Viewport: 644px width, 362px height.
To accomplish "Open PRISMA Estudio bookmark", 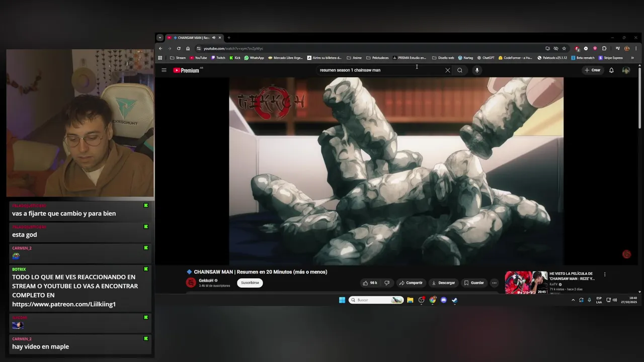I will click(409, 58).
